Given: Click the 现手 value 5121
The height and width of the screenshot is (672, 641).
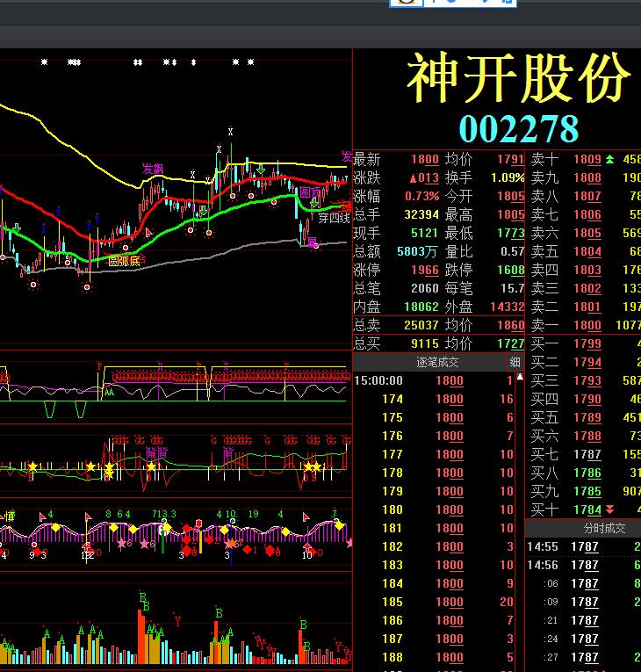Looking at the screenshot, I should click(x=425, y=233).
